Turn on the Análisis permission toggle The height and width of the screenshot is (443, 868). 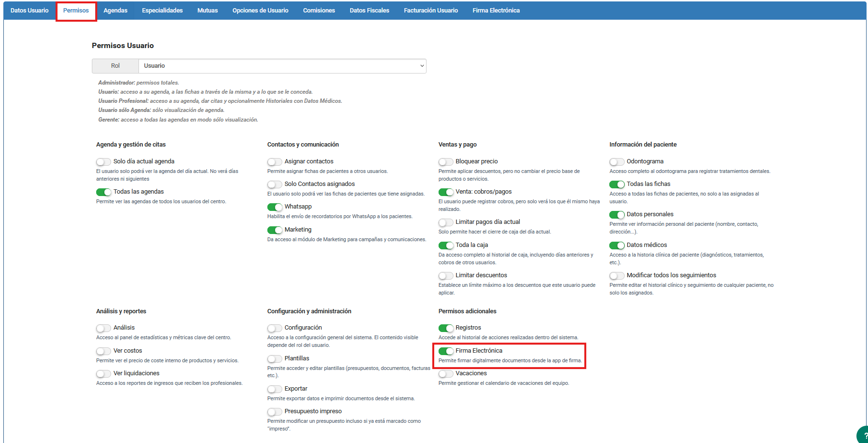tap(103, 328)
